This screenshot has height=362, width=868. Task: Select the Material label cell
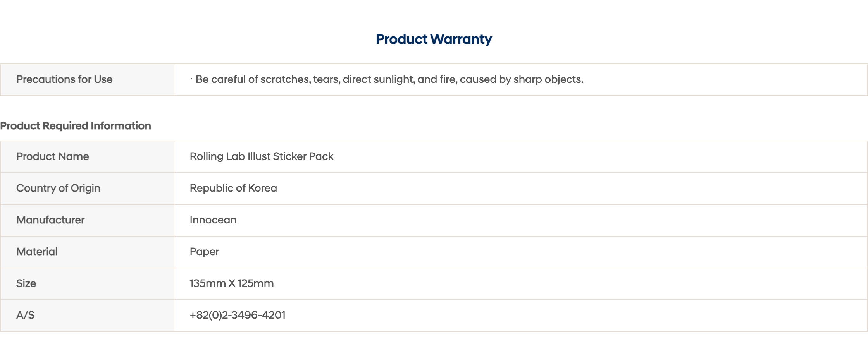87,252
